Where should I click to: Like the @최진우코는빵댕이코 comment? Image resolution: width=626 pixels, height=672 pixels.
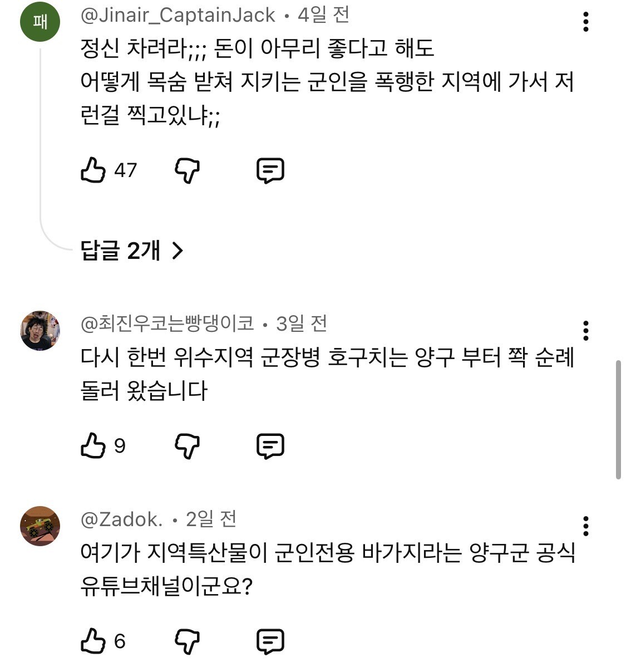[x=93, y=445]
